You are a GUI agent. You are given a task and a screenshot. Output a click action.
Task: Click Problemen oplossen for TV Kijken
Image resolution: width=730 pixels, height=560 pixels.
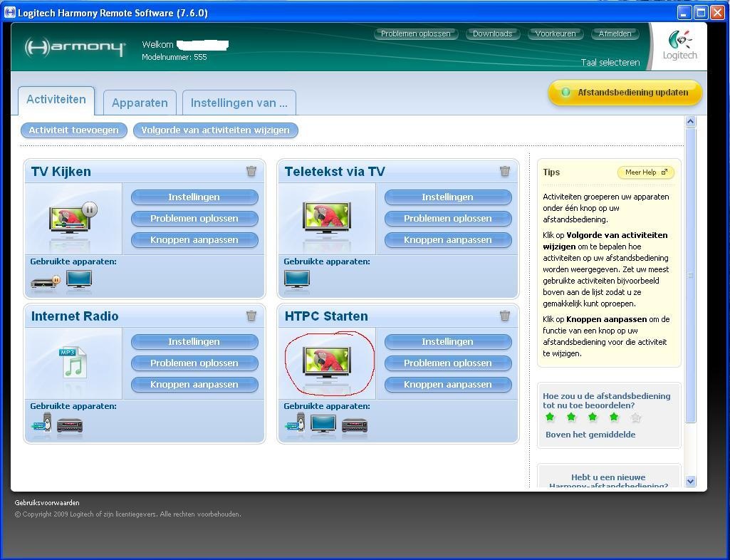[x=194, y=219]
